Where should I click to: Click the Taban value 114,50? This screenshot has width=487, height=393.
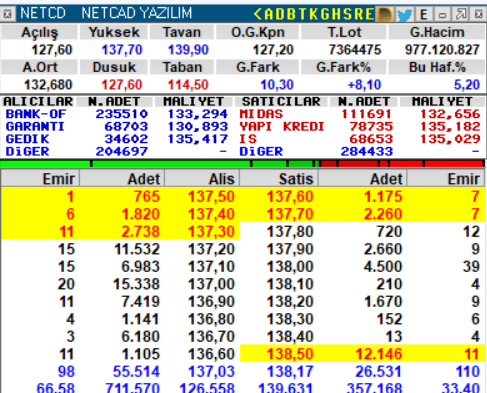(188, 85)
